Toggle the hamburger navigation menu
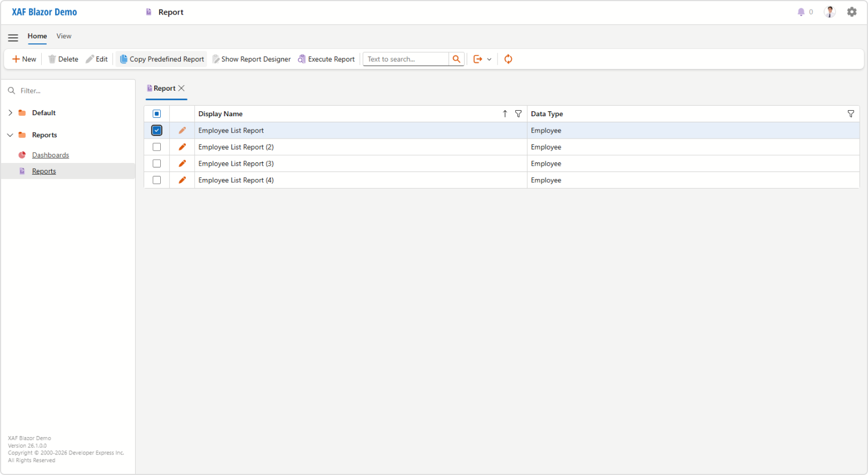Screen dimensions: 868x475 pos(13,38)
